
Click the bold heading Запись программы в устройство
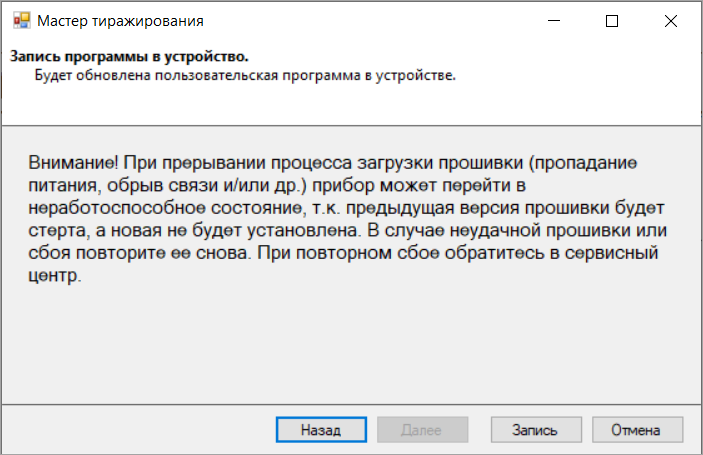pos(129,58)
